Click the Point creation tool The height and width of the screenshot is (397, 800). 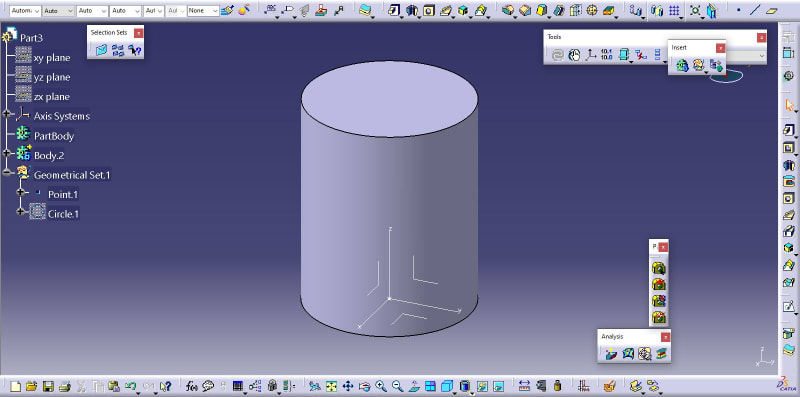click(738, 10)
